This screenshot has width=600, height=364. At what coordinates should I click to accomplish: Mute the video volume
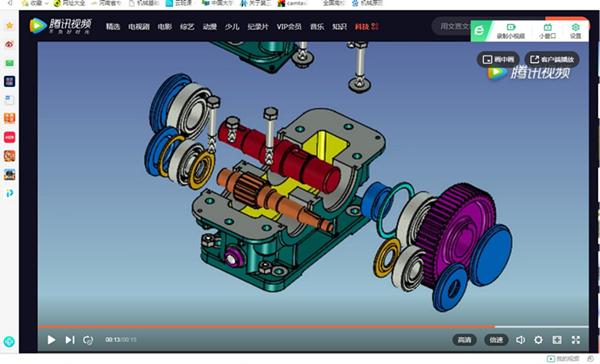coord(520,340)
